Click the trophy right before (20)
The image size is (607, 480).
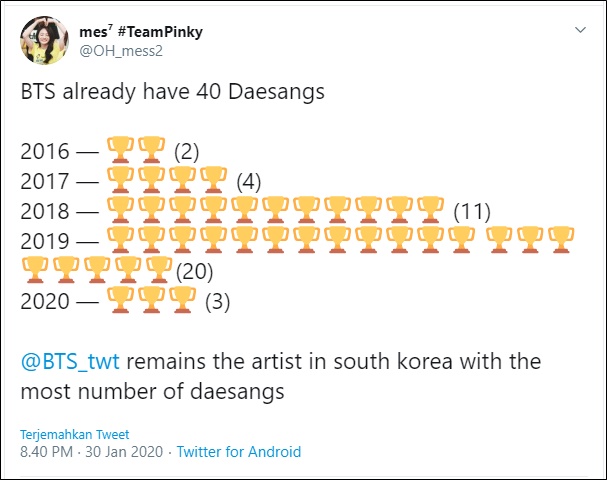pyautogui.click(x=159, y=269)
